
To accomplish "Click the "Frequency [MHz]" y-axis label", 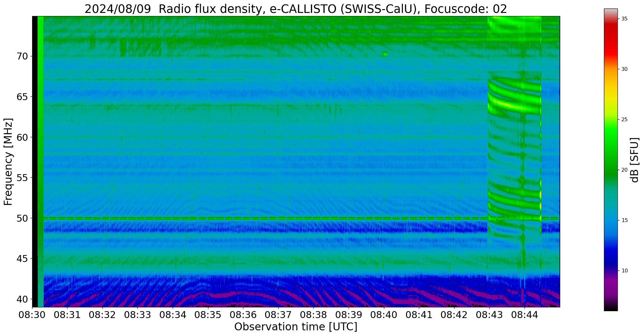I will pyautogui.click(x=8, y=162).
